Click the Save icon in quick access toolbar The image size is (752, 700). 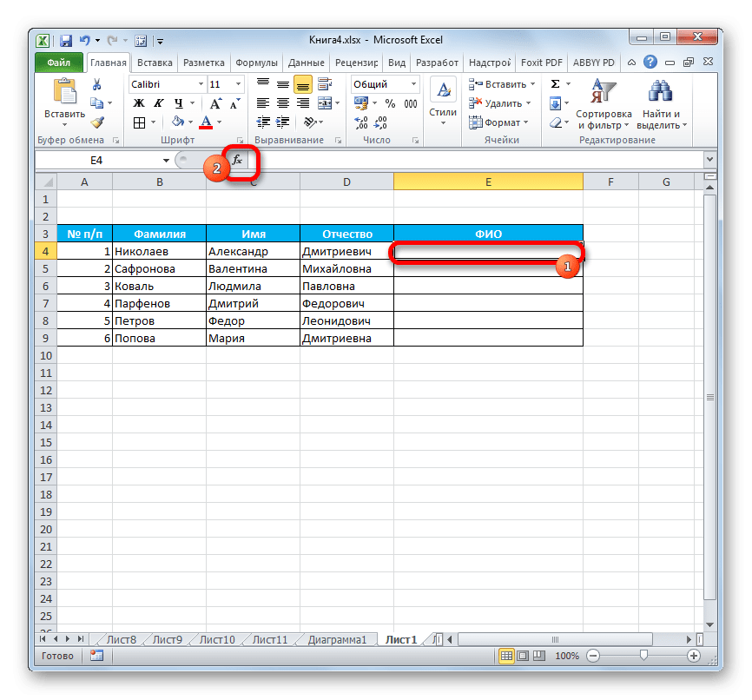pos(66,41)
